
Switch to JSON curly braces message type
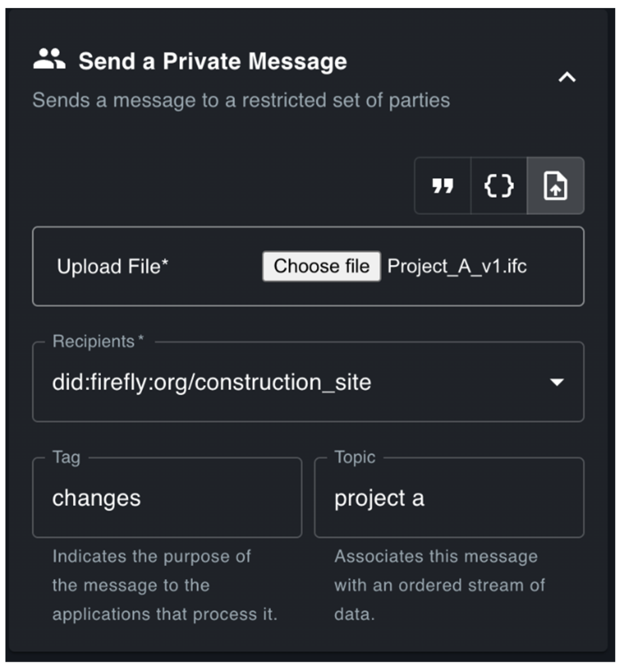point(499,186)
